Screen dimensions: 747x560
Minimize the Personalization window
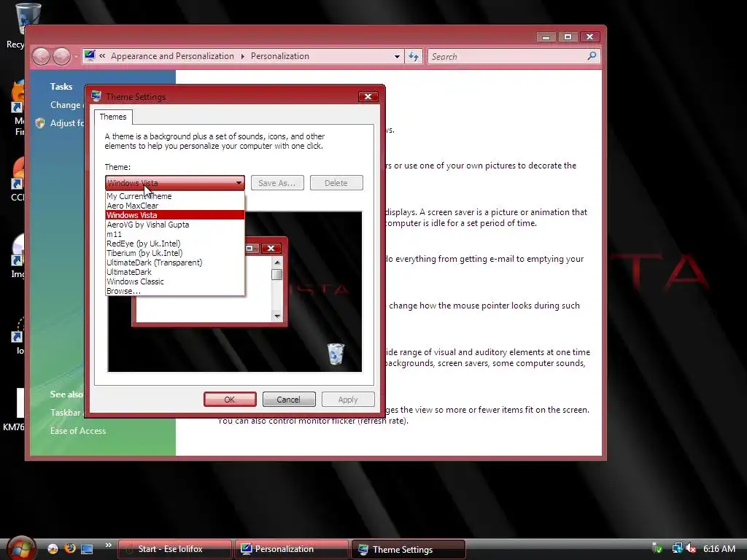pyautogui.click(x=546, y=36)
